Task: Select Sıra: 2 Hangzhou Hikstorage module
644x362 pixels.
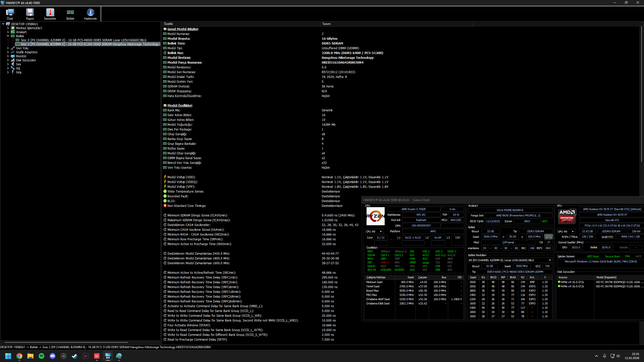Action: (90, 44)
